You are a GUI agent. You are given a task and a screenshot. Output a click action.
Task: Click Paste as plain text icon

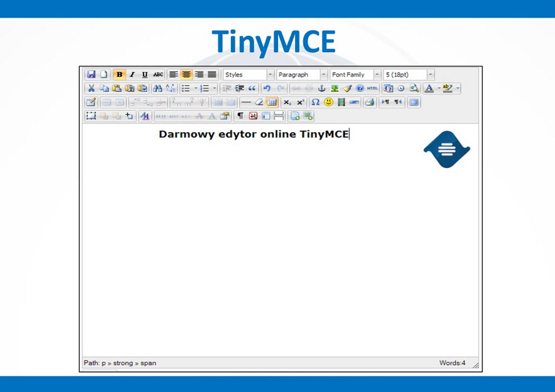130,88
